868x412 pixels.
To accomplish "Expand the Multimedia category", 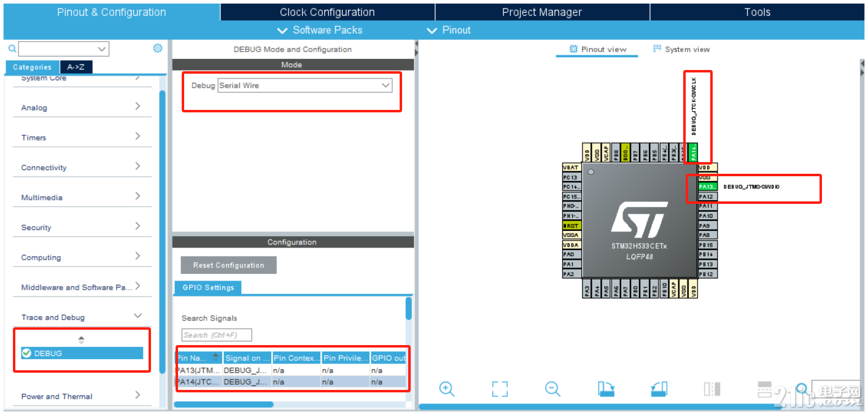I will pos(138,196).
